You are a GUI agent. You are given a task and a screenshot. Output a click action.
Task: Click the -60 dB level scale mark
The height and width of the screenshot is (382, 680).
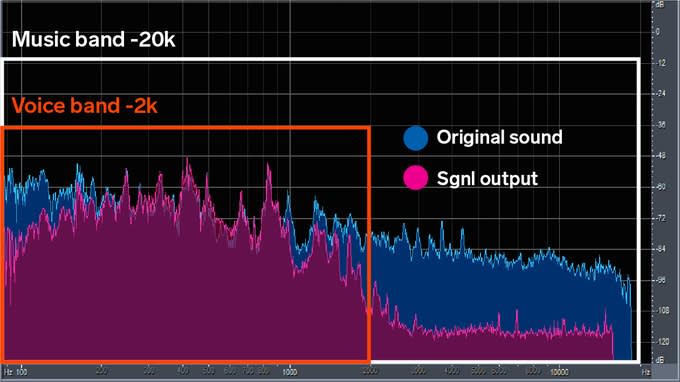660,187
